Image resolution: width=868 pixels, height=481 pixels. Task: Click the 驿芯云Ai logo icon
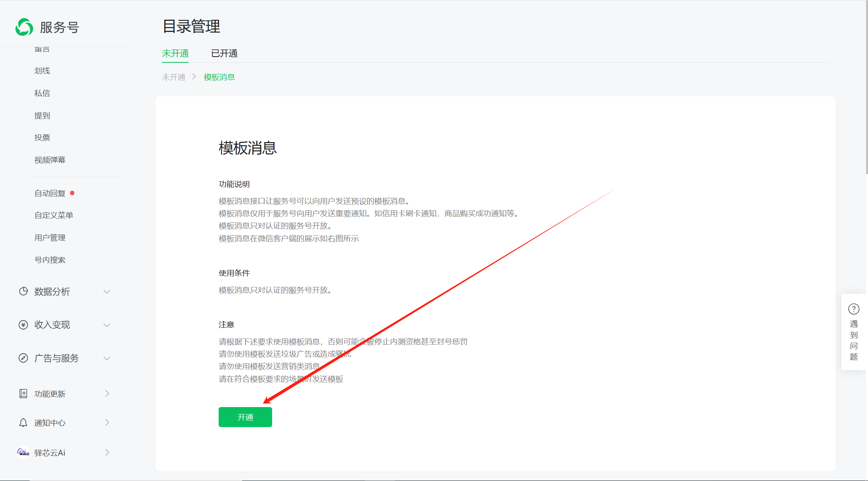(x=23, y=452)
